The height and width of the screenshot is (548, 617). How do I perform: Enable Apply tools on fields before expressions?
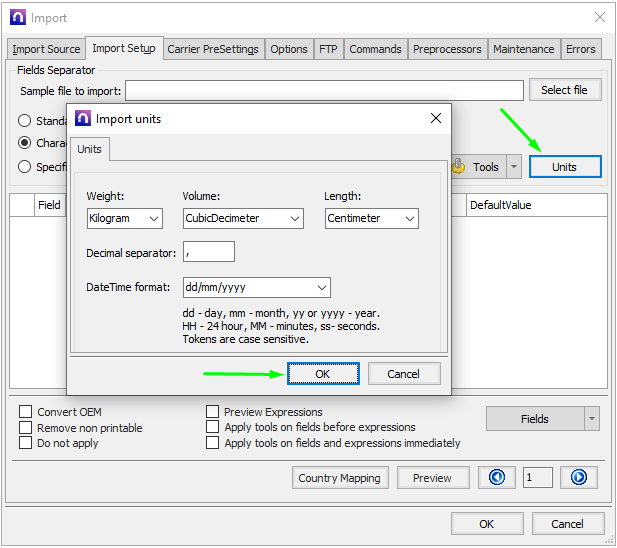pos(213,427)
